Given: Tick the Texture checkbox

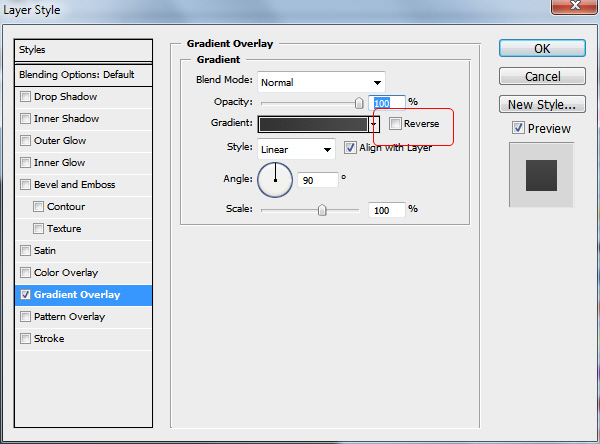Looking at the screenshot, I should [x=38, y=229].
